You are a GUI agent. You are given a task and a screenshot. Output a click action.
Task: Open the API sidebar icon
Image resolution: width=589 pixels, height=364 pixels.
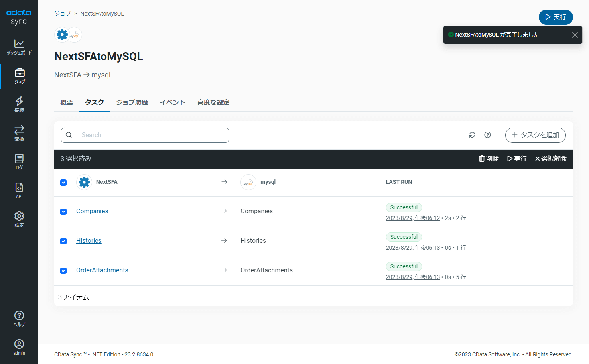[19, 191]
